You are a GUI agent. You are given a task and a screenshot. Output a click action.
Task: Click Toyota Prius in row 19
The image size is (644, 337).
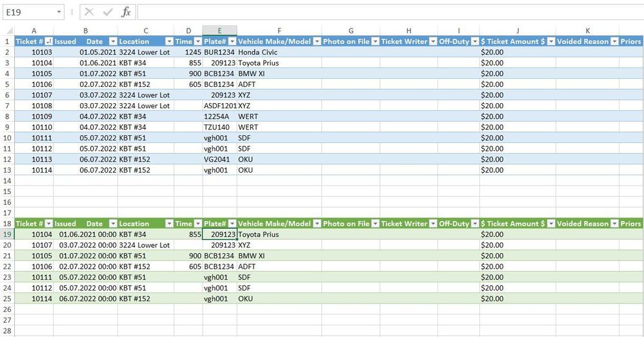coord(279,235)
